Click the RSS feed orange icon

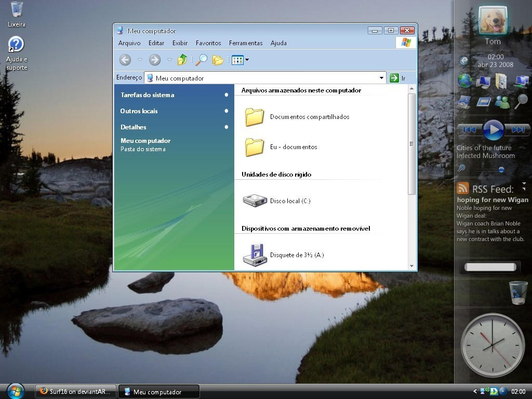(x=463, y=188)
